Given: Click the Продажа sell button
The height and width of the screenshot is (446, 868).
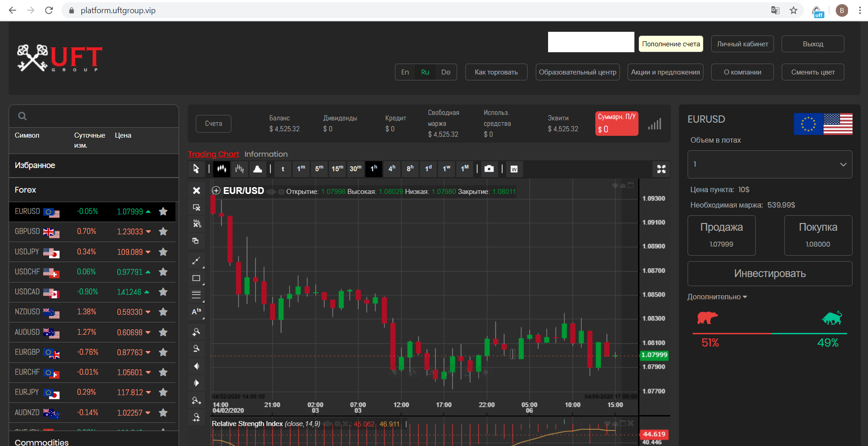Looking at the screenshot, I should point(722,235).
